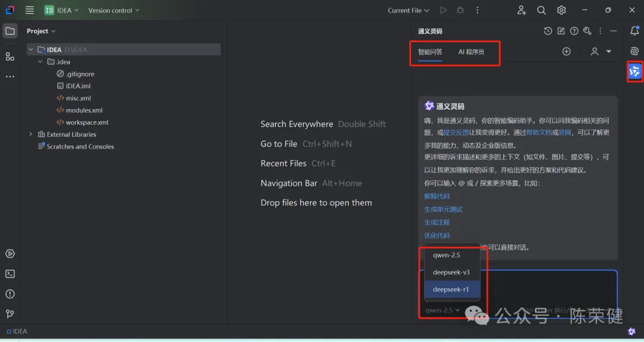Click the user account icon in Tongyi panel
The width and height of the screenshot is (644, 342).
[595, 51]
